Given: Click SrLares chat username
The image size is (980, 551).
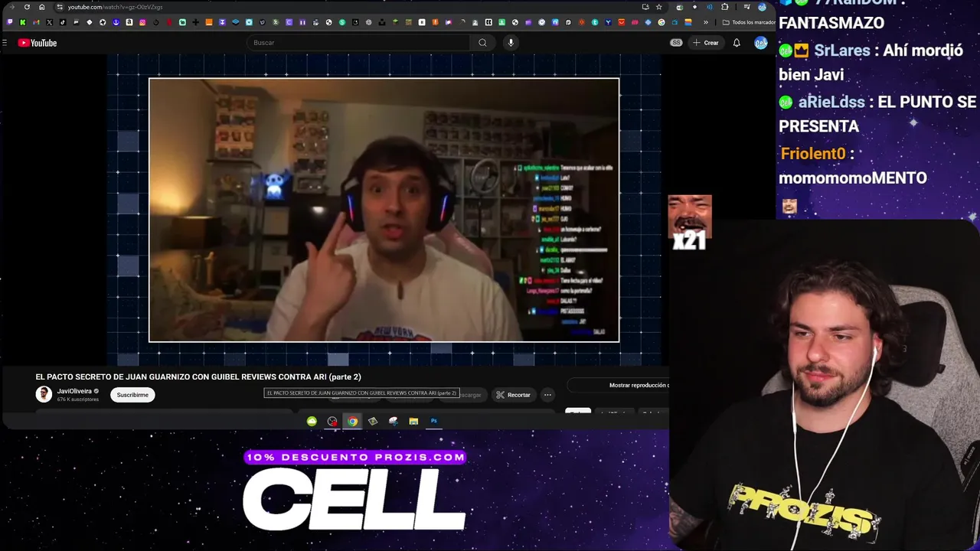Looking at the screenshot, I should pos(841,51).
